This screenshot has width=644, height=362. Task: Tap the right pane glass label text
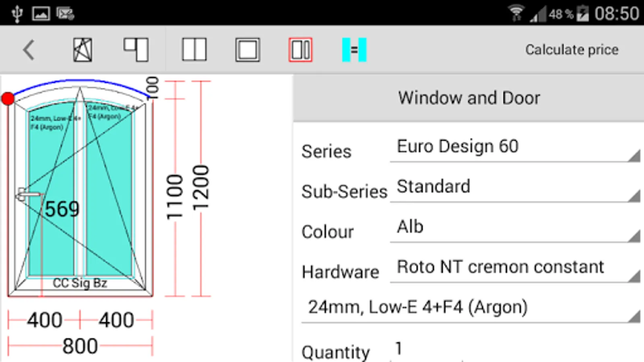click(x=113, y=112)
